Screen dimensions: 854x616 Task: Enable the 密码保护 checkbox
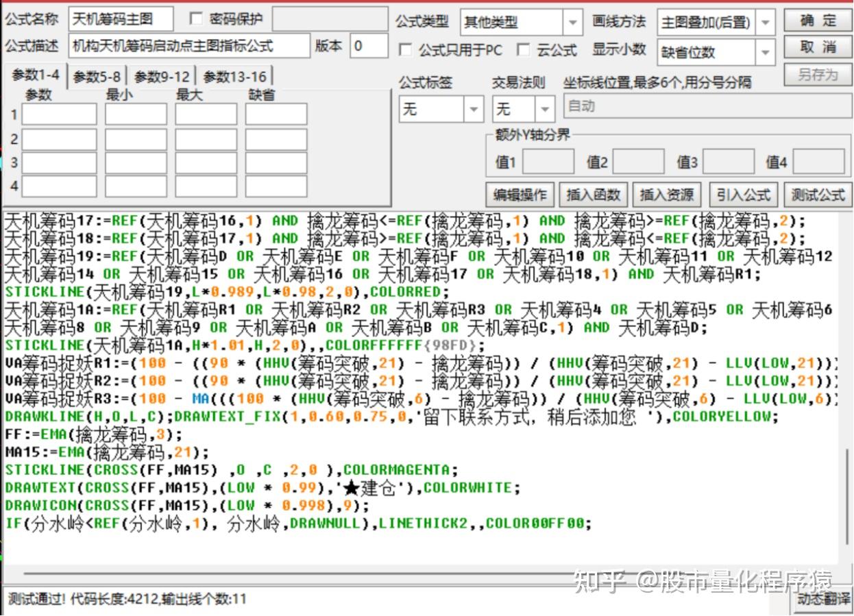196,19
